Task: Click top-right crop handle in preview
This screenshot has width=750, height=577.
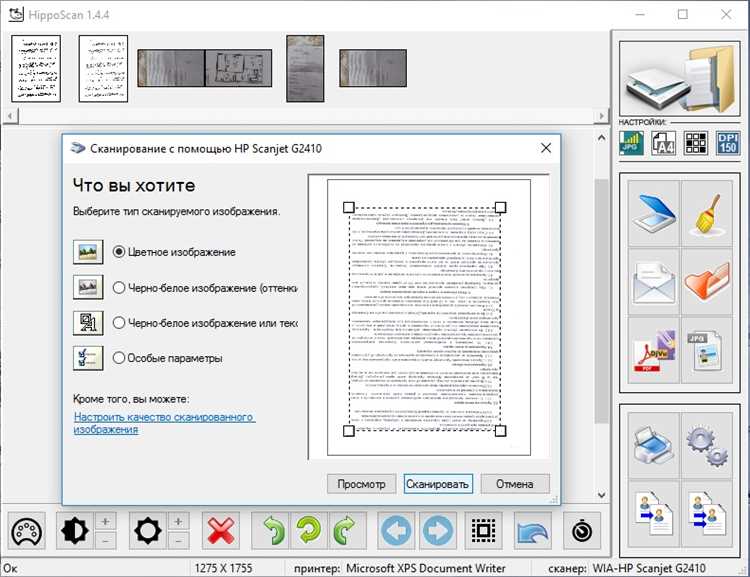Action: pyautogui.click(x=500, y=207)
